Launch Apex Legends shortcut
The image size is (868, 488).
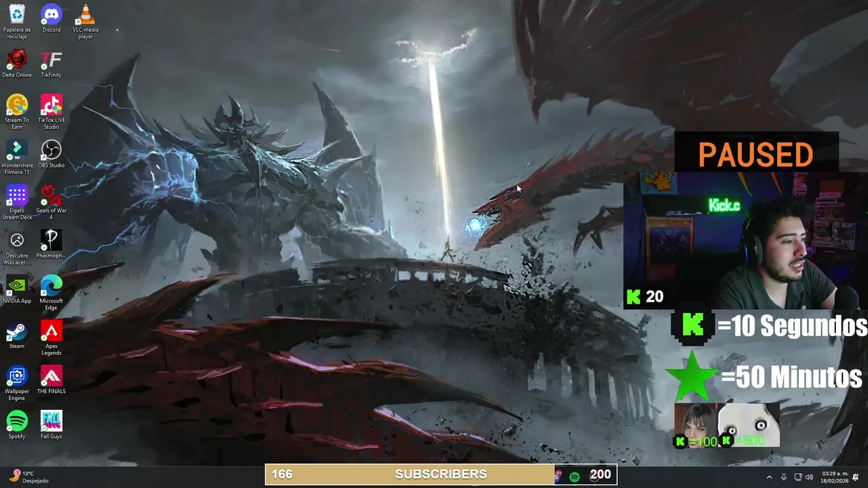[x=52, y=338]
